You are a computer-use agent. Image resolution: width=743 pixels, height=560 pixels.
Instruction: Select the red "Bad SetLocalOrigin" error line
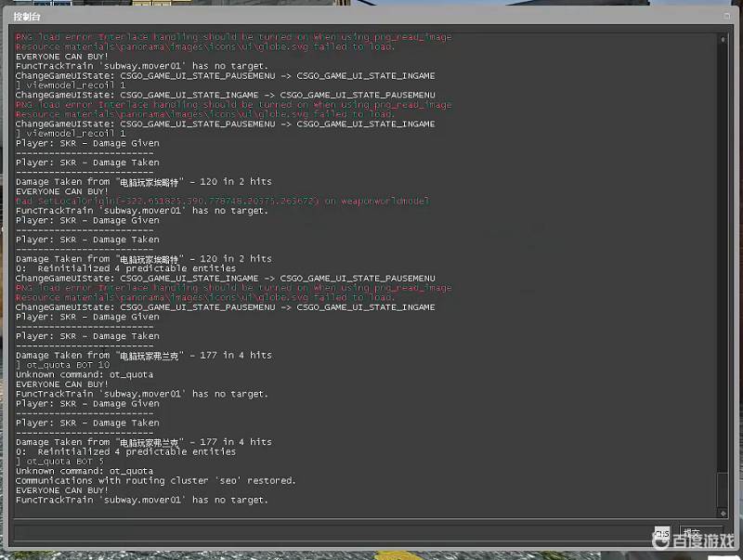(222, 201)
